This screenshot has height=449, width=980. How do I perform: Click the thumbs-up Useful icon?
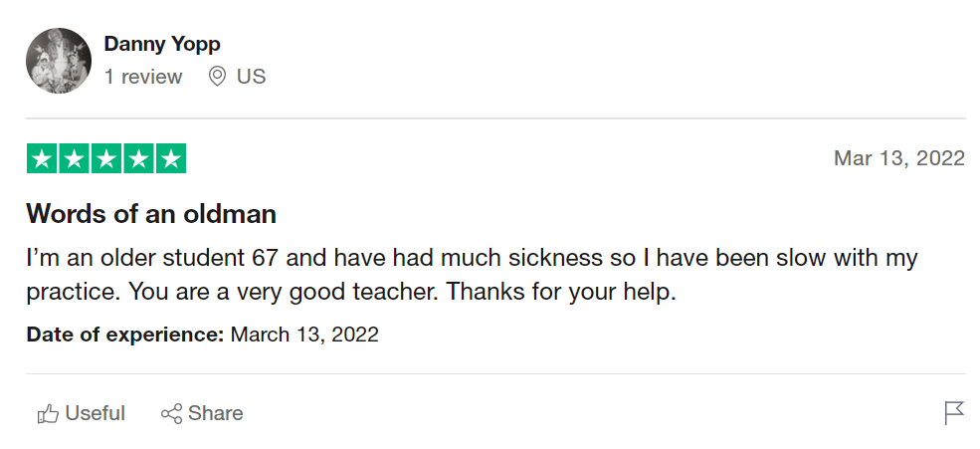47,413
